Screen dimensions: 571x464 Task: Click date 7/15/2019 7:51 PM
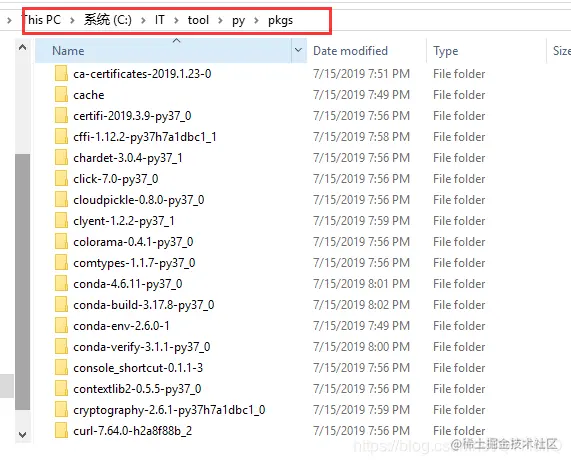(361, 74)
